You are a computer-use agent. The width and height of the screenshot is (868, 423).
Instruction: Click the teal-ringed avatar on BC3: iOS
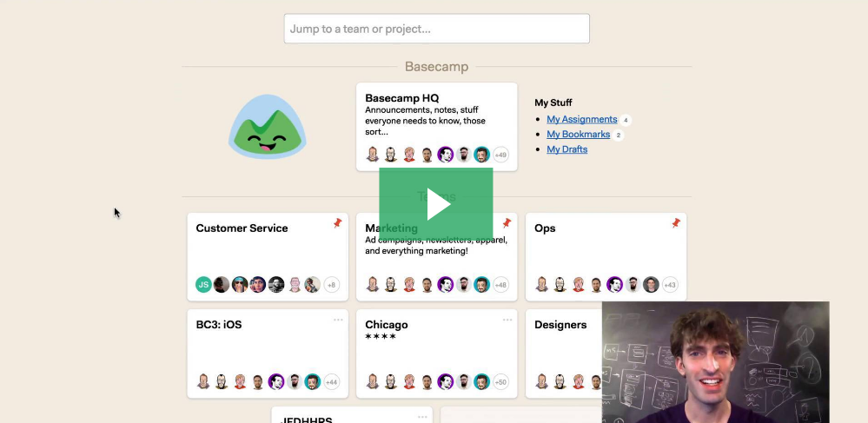pyautogui.click(x=313, y=381)
